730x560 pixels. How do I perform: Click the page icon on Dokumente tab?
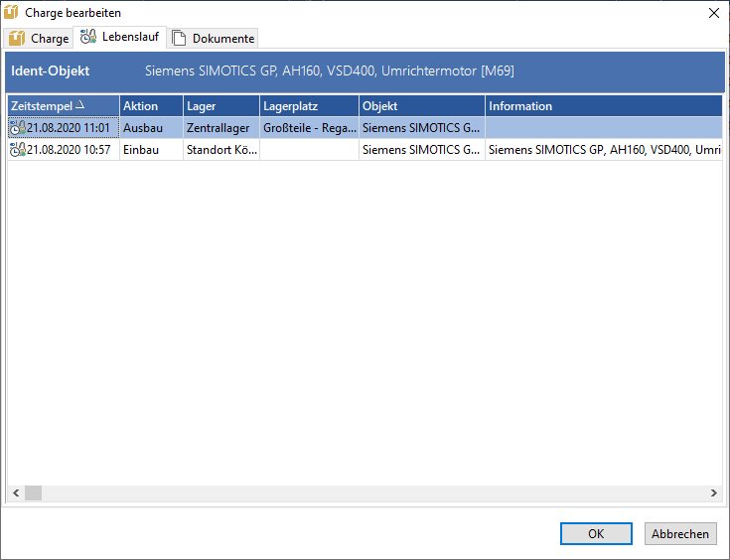click(179, 38)
